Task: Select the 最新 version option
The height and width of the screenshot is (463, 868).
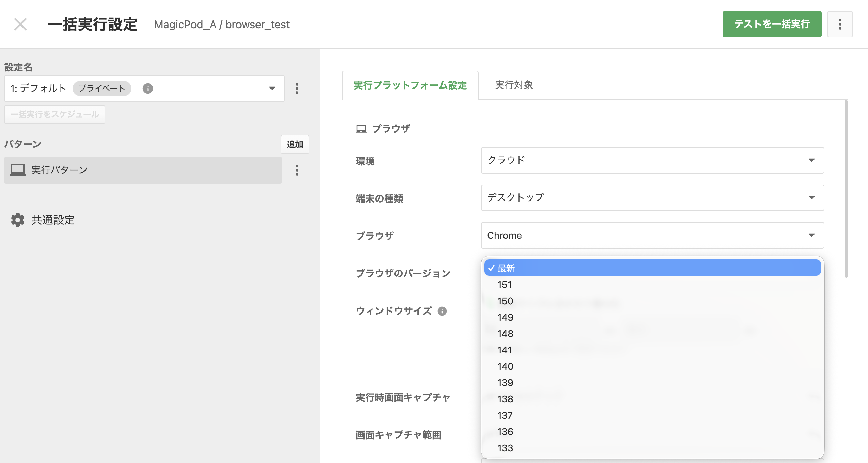Action: [652, 268]
